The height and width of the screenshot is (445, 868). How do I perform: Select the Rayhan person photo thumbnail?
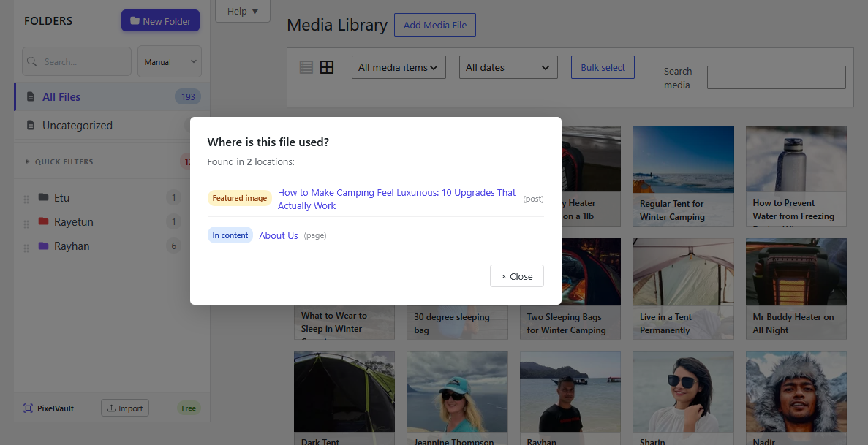tap(570, 398)
